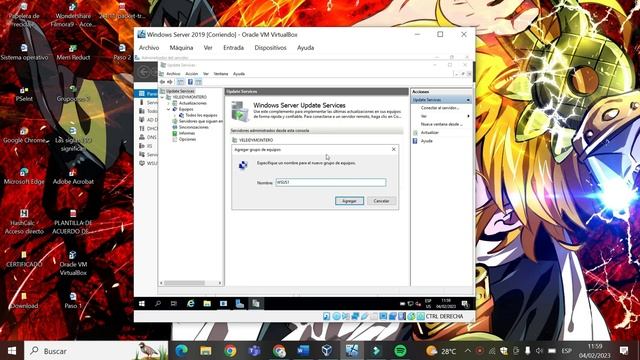The height and width of the screenshot is (360, 640).
Task: Open the Entrada menu in VirtualBox
Action: [233, 48]
